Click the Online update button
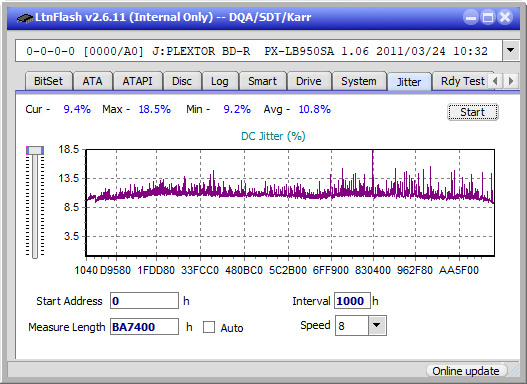Image resolution: width=527 pixels, height=384 pixels. (x=466, y=371)
